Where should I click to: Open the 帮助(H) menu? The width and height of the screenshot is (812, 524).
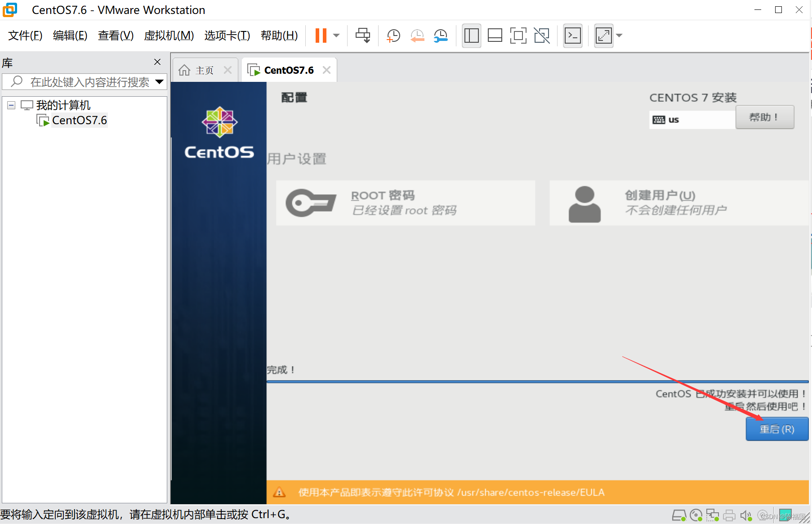pos(279,36)
